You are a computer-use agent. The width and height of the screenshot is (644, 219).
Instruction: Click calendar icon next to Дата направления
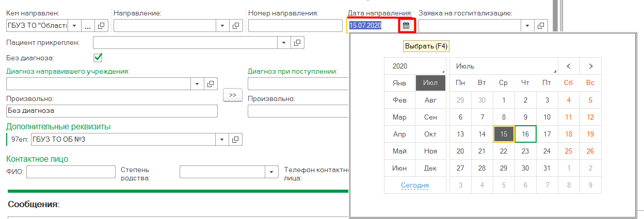(406, 25)
